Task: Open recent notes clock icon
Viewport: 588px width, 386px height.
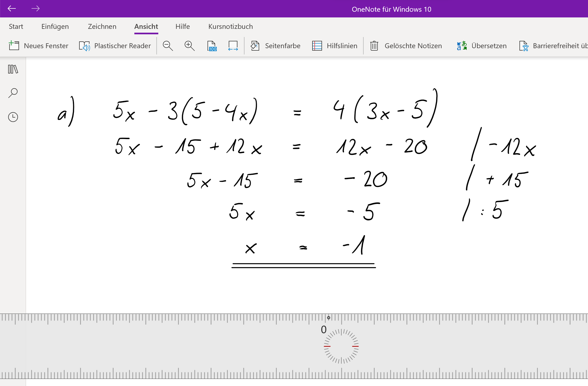Action: tap(13, 117)
